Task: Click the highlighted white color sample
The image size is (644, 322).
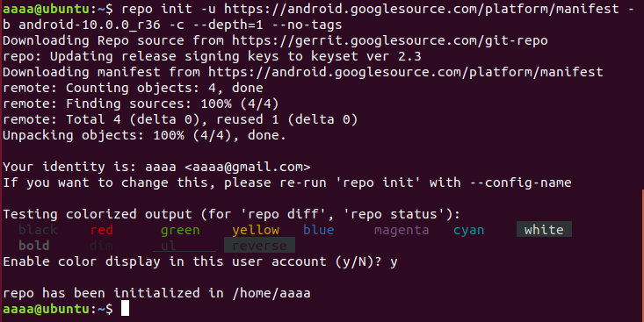Action: pos(544,229)
